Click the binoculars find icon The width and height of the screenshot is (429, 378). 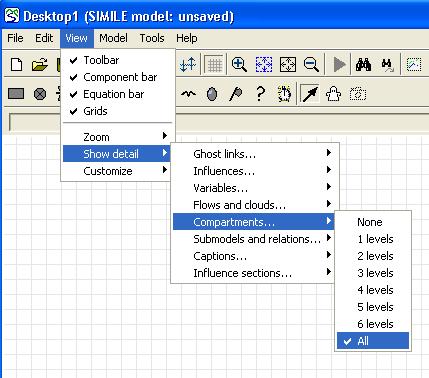coord(363,64)
